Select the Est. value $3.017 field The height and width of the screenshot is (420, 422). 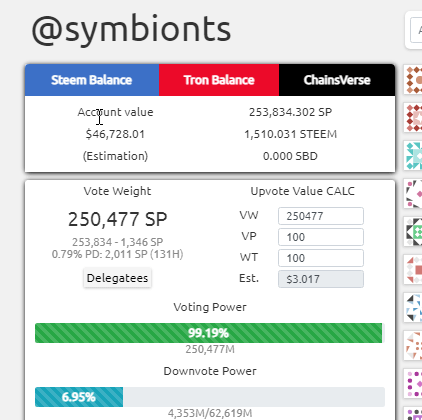(321, 279)
